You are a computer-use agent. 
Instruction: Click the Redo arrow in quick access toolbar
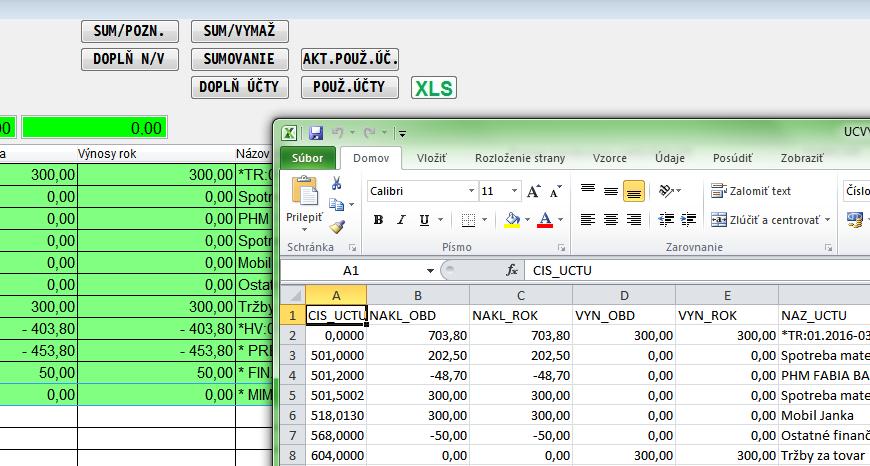(x=370, y=133)
